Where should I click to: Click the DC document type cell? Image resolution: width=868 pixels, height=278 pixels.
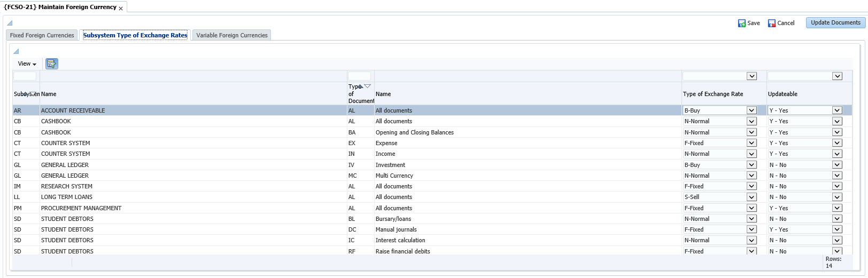[361, 229]
